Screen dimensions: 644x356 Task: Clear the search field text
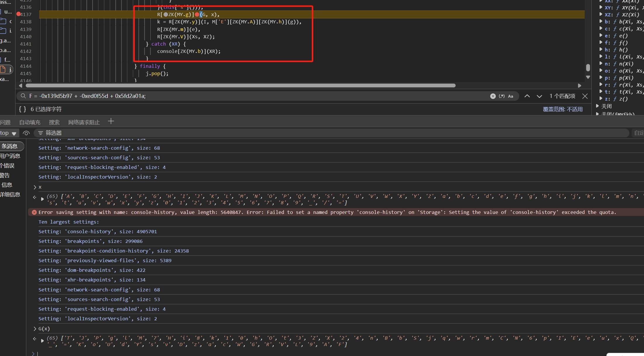pyautogui.click(x=493, y=96)
